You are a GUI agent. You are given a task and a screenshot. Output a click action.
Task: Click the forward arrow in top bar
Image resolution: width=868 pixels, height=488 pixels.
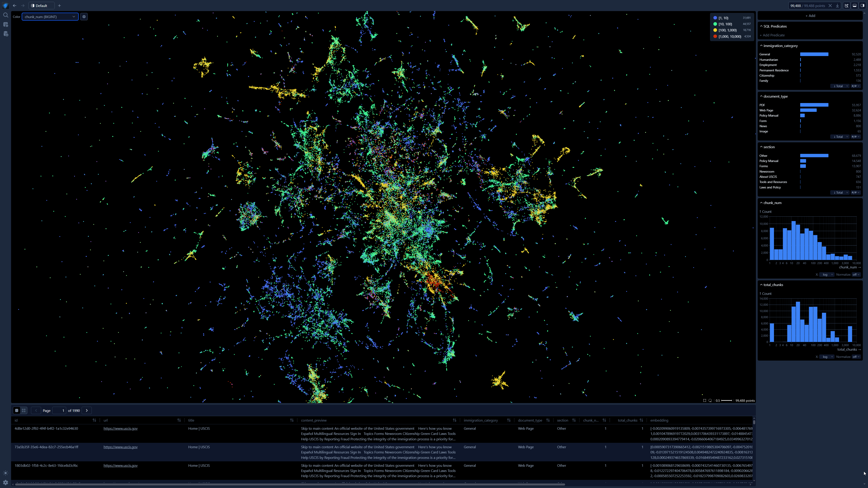[x=23, y=6]
